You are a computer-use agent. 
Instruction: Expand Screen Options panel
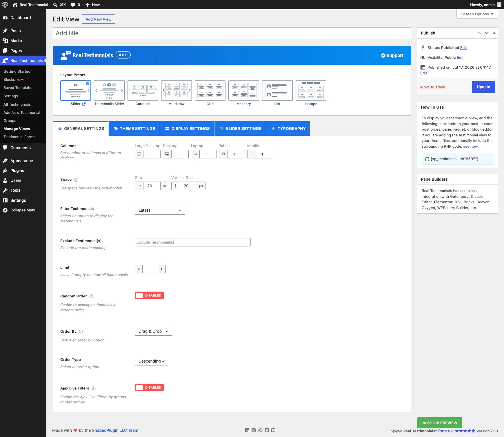pos(477,14)
